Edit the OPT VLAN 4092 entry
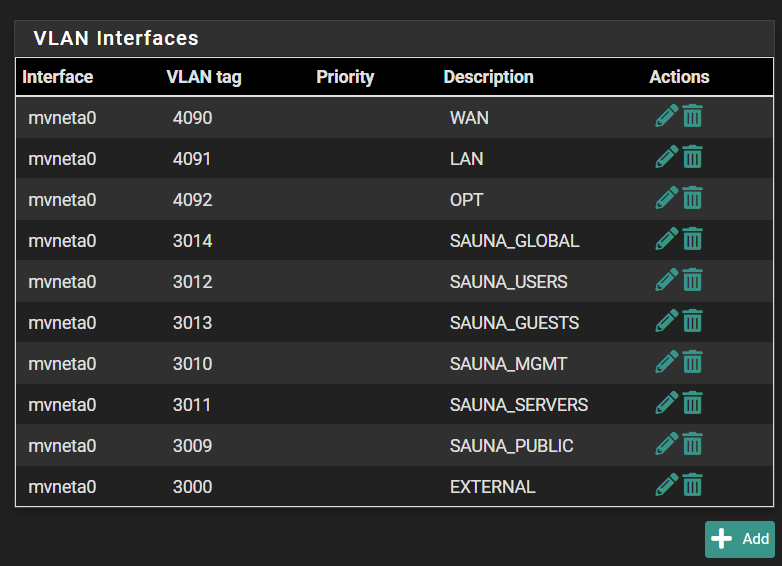 [x=666, y=198]
